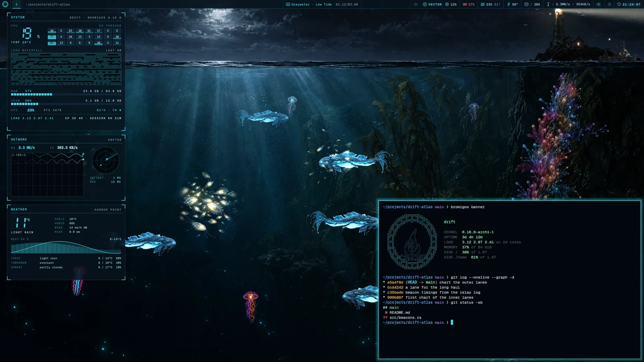Viewport: 644px width, 362px height.
Task: Mute audio using the speaker icon
Action: [599, 4]
